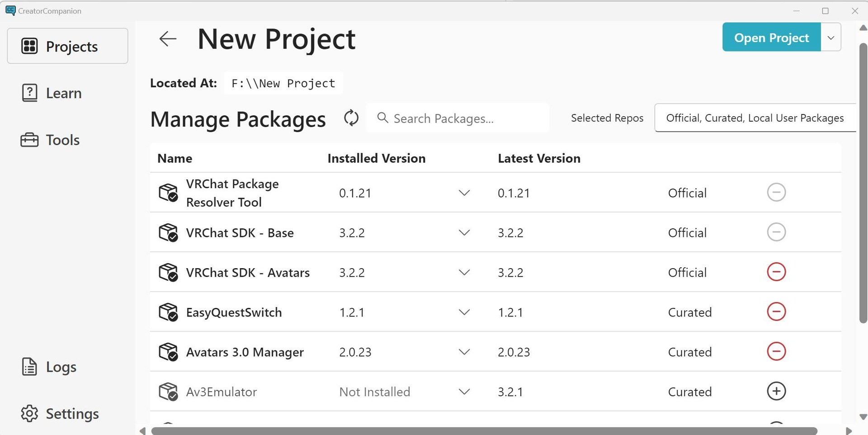
Task: Click disabled remove icon for Resolver Tool
Action: point(776,192)
